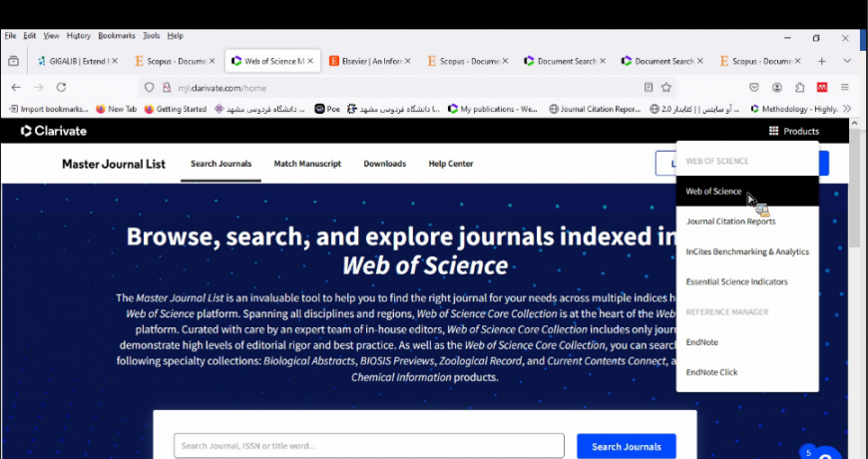Open My publications bookmark
The width and height of the screenshot is (868, 459).
[x=493, y=109]
